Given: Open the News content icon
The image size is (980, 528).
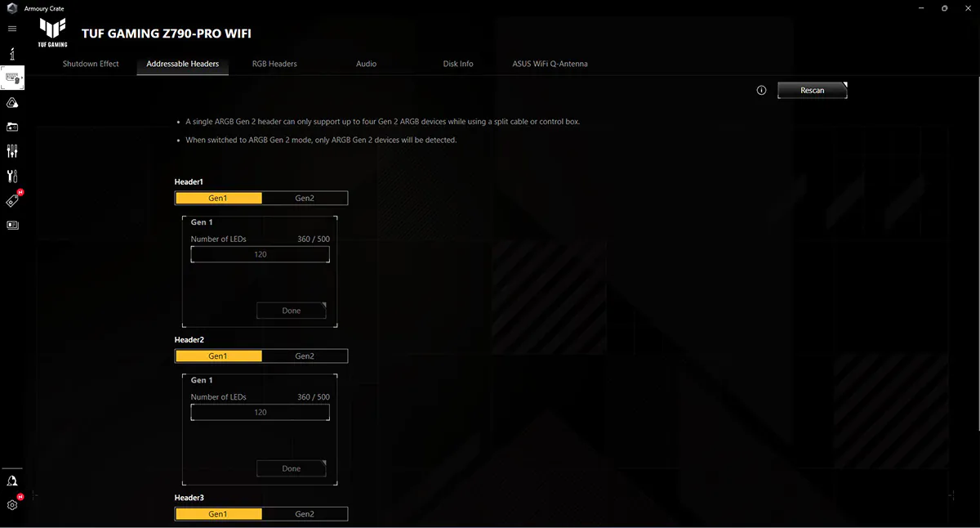Looking at the screenshot, I should click(12, 225).
